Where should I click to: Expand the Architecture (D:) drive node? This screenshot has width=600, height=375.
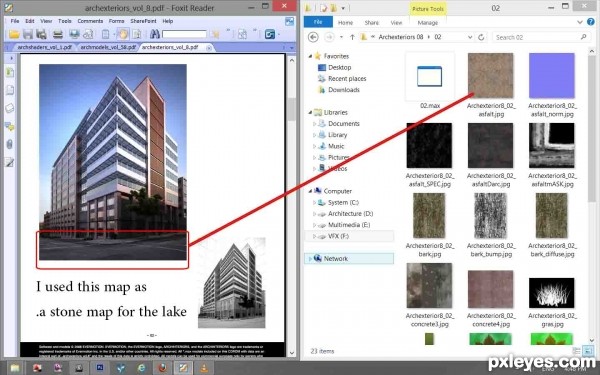(315, 214)
